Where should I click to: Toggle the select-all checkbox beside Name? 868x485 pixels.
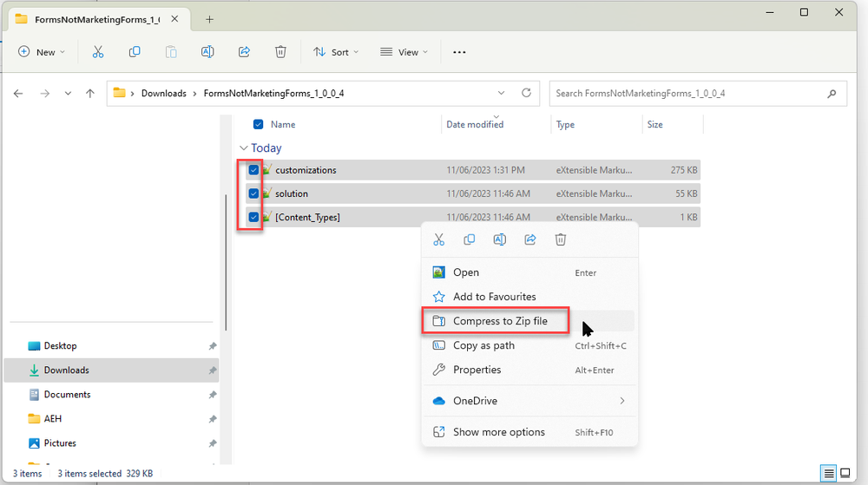(258, 124)
